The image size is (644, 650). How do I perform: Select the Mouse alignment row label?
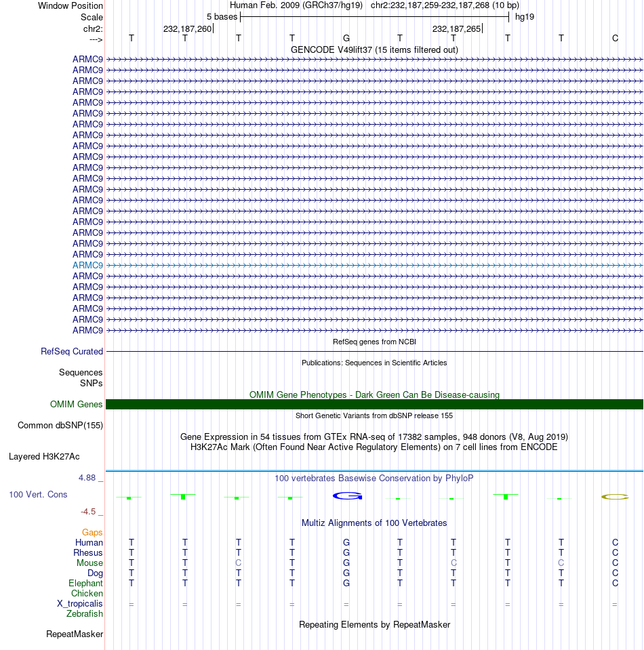tap(89, 563)
